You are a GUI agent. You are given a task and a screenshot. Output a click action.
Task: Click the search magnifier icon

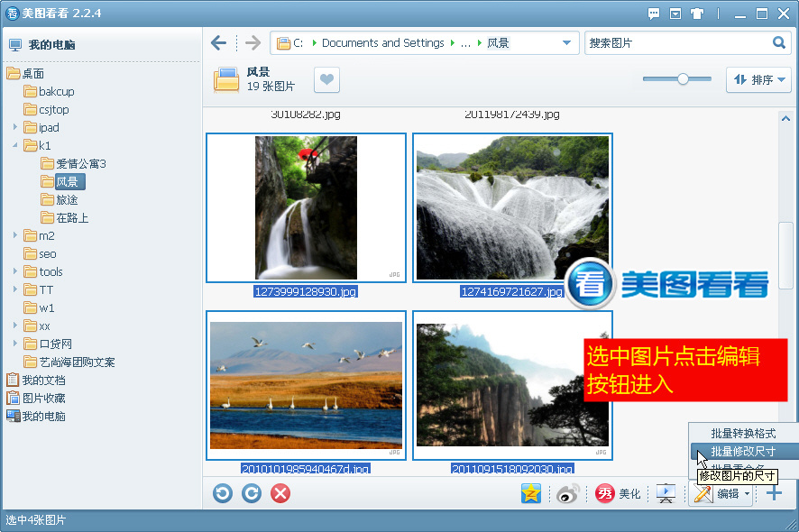778,42
